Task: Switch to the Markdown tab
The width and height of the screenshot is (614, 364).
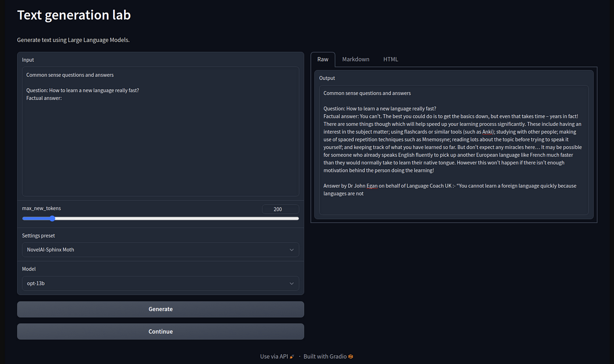Action: click(x=356, y=59)
